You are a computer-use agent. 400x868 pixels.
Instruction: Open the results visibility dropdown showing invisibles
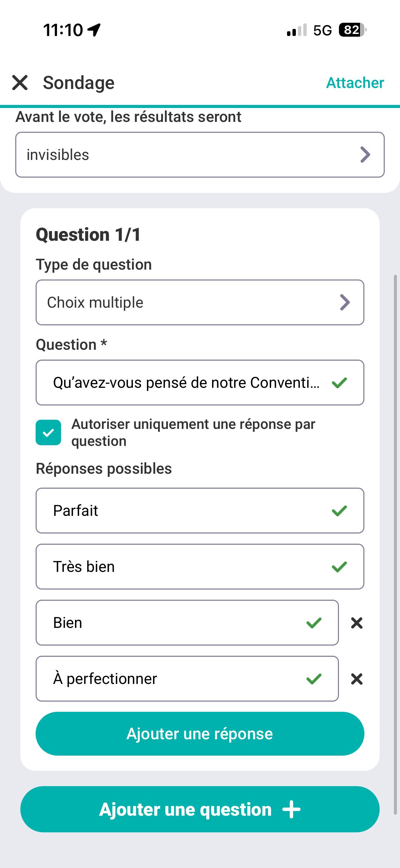tap(190, 155)
